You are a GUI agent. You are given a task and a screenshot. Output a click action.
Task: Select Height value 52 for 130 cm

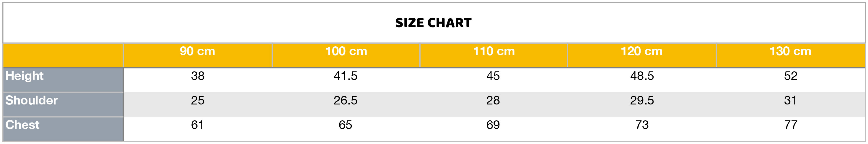[x=791, y=76]
